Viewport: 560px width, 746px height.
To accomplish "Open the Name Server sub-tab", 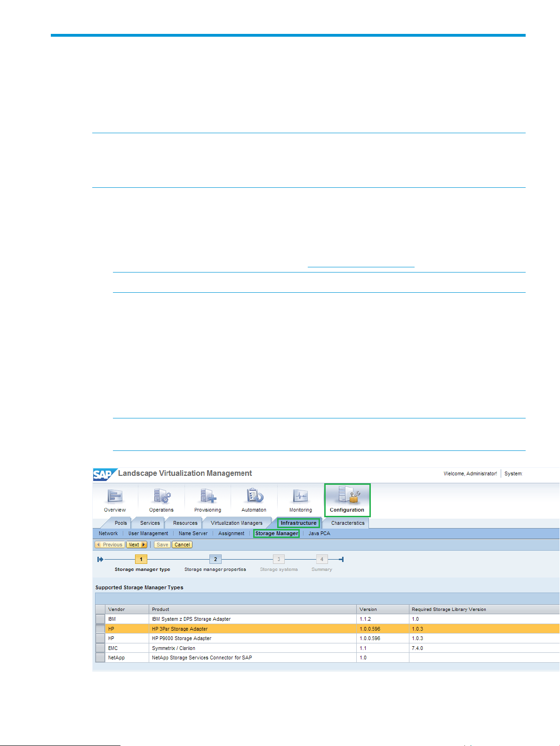I will pos(193,533).
